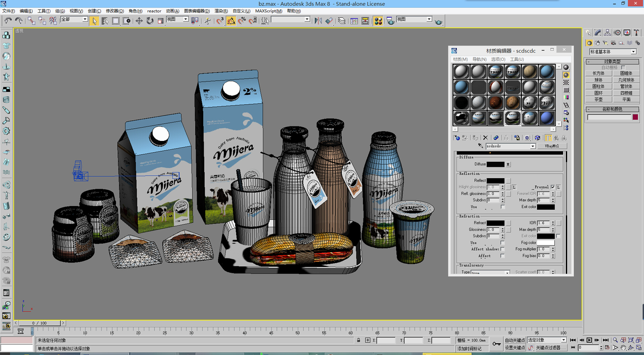
Task: Play the animation
Action: (589, 340)
